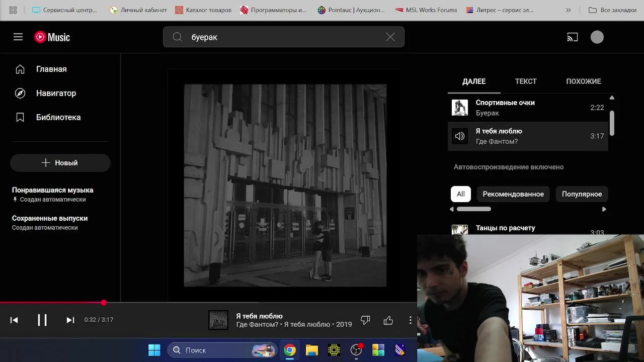The image size is (644, 362).
Task: Open Сохраненные выпуски playlist
Action: point(50,223)
